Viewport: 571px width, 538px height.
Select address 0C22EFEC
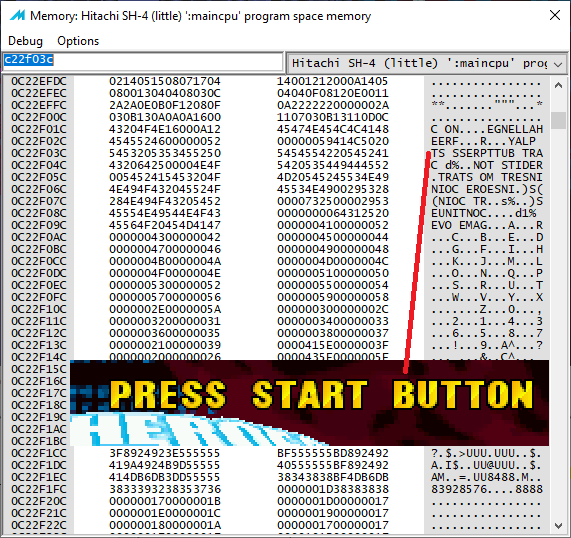tap(39, 93)
